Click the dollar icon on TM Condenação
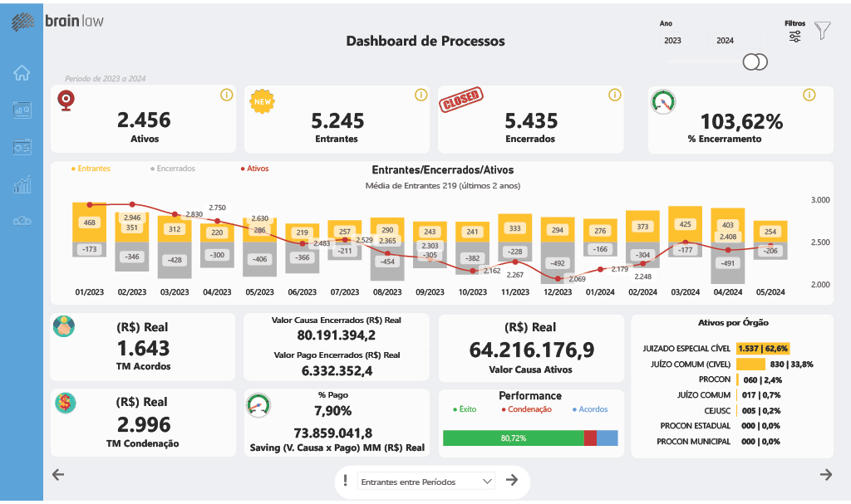 coord(65,403)
